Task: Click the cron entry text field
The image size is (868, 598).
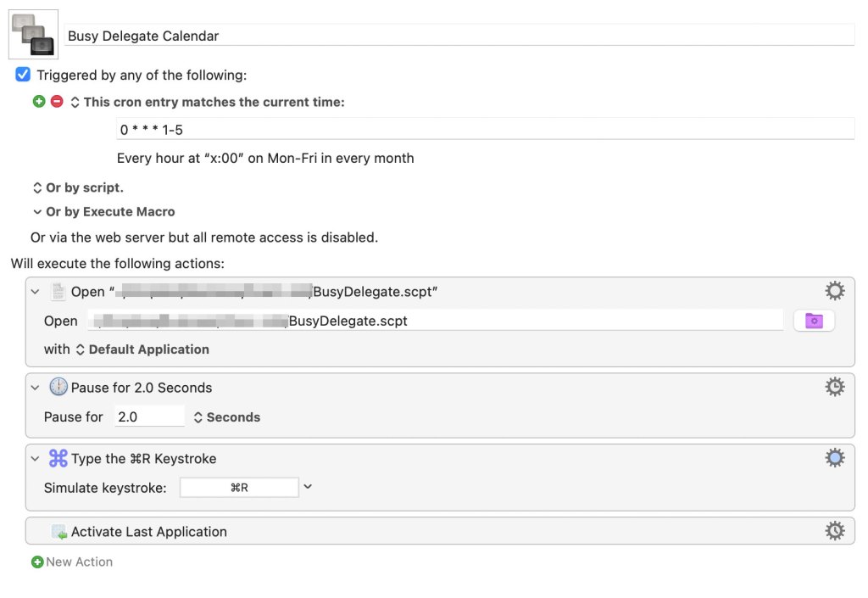Action: [x=485, y=130]
